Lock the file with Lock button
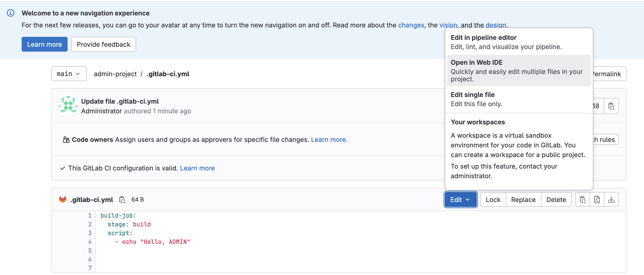644x275 pixels. point(493,199)
